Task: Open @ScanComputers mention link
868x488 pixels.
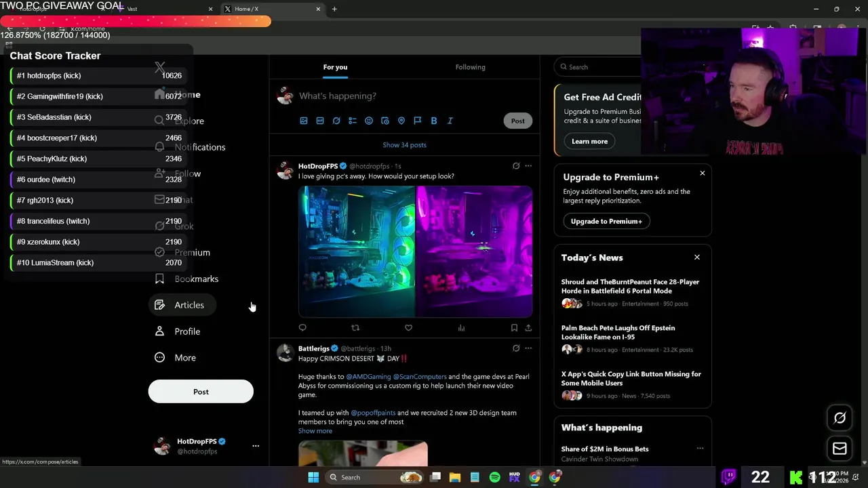Action: (420, 377)
